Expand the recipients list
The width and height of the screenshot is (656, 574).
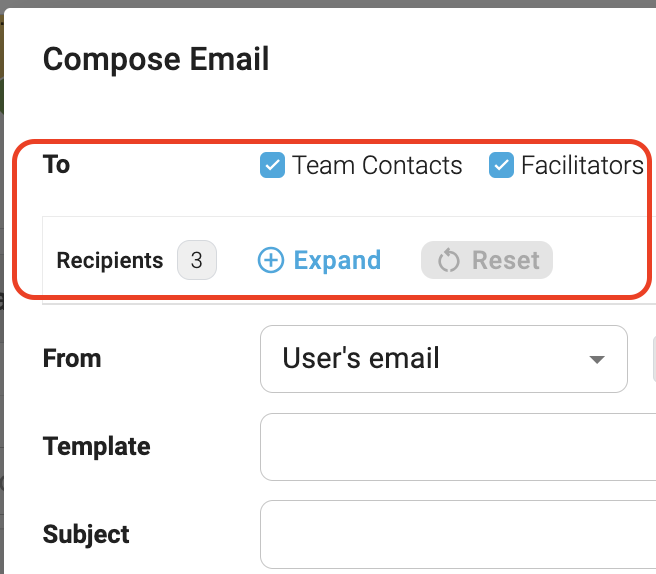pyautogui.click(x=319, y=260)
